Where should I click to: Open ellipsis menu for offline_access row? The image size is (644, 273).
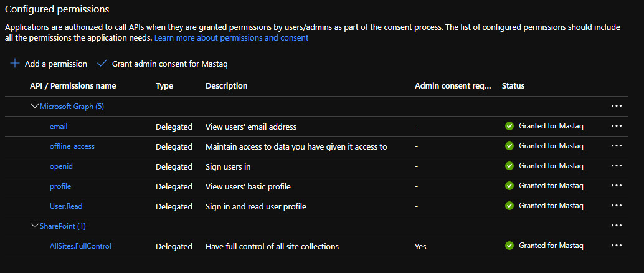tap(617, 146)
